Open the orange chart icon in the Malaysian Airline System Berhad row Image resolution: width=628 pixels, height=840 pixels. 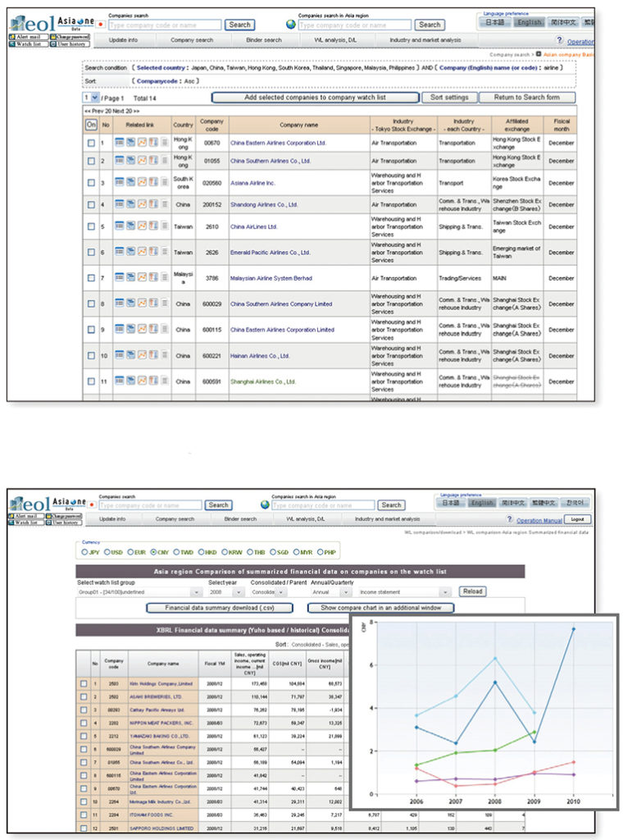pos(142,277)
